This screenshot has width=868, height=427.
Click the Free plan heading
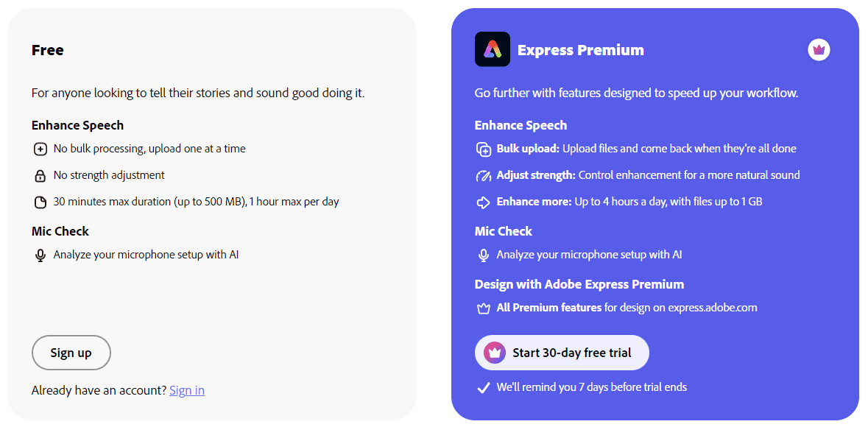(x=48, y=50)
